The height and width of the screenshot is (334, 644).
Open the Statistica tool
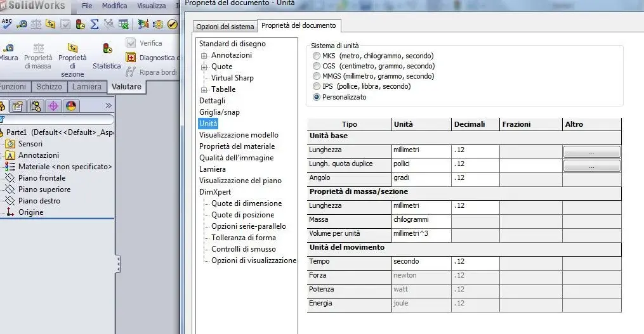[x=107, y=56]
